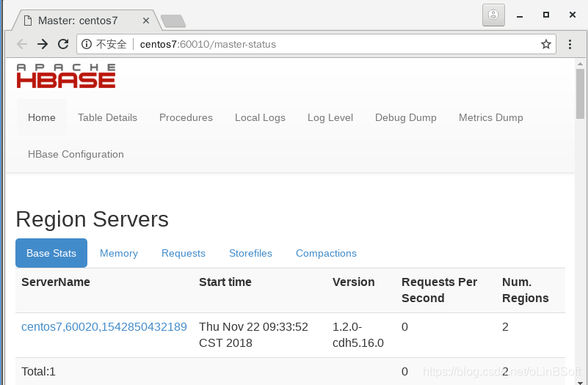Go to Home navigation item
588x385 pixels.
point(42,117)
